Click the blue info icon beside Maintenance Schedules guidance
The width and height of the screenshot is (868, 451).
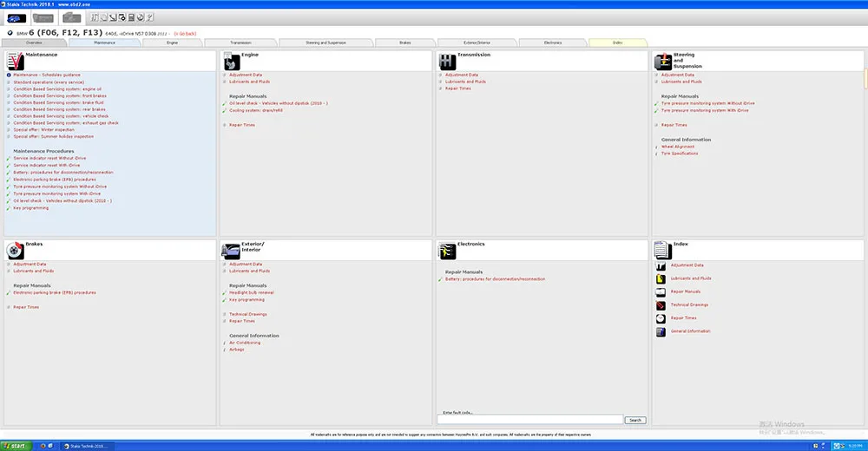click(x=9, y=75)
